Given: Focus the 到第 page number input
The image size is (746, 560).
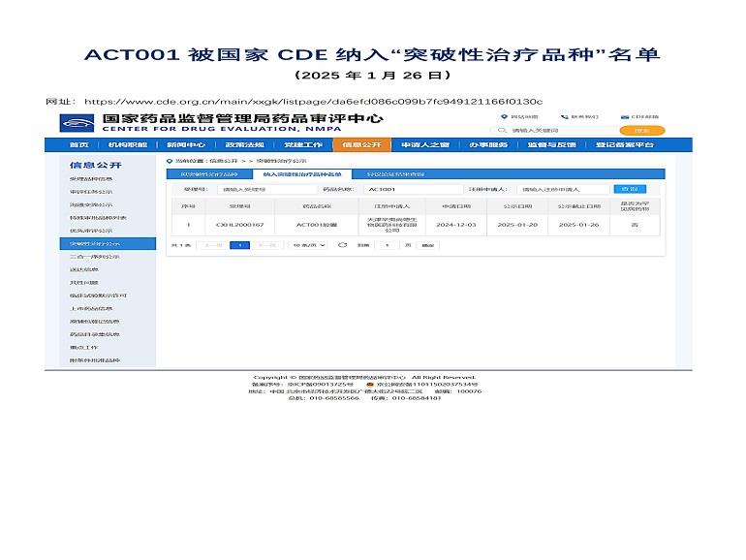Looking at the screenshot, I should [388, 245].
